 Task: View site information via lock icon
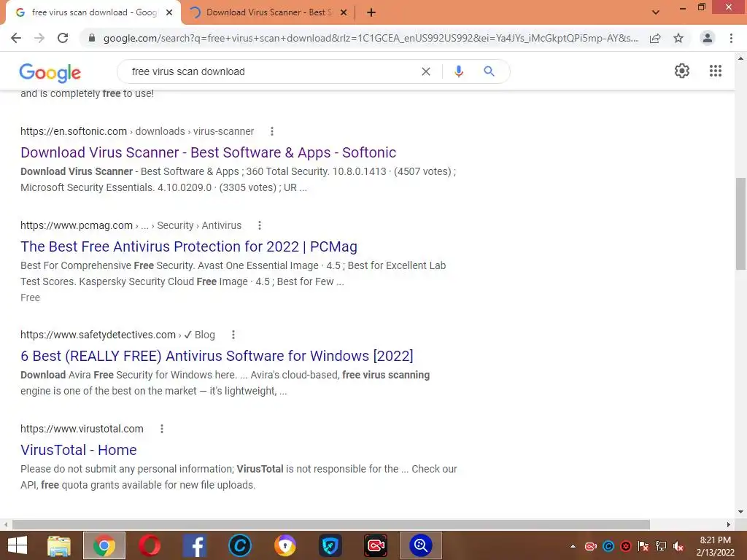click(x=92, y=38)
